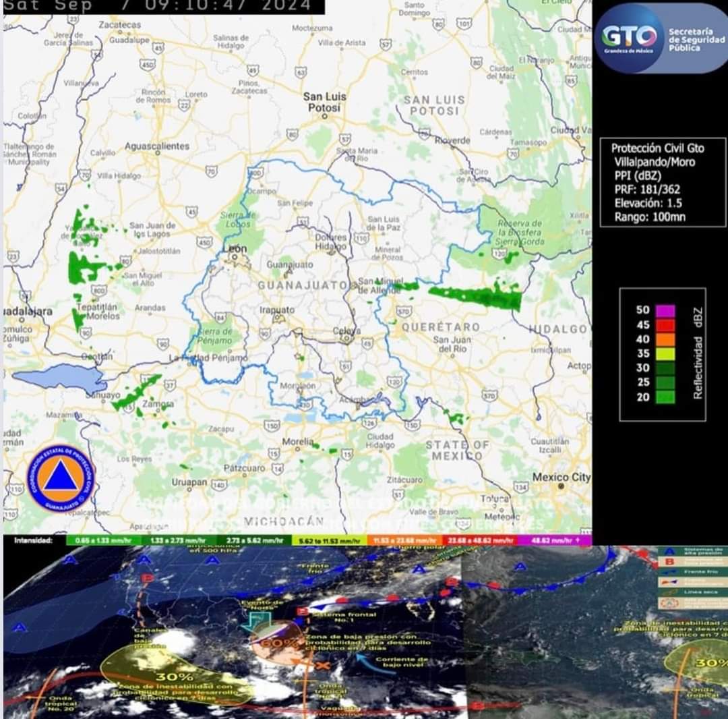Click the Aguascalientes city label
The height and width of the screenshot is (719, 728).
pyautogui.click(x=157, y=146)
